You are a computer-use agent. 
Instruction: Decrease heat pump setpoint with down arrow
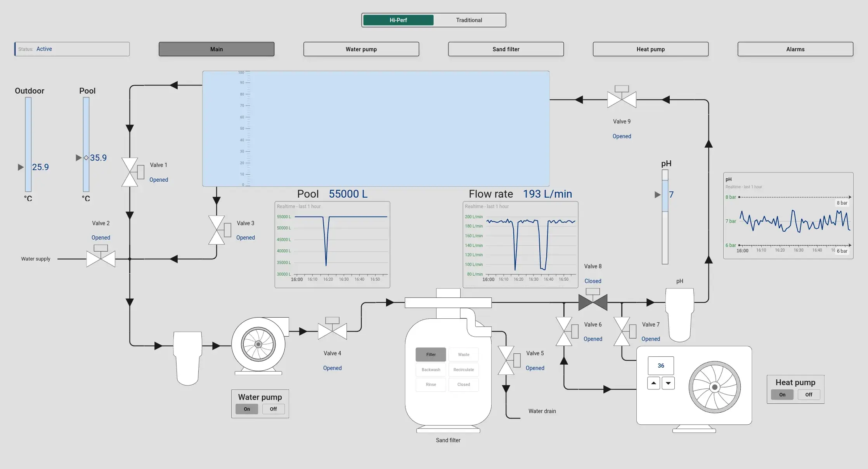[668, 383]
